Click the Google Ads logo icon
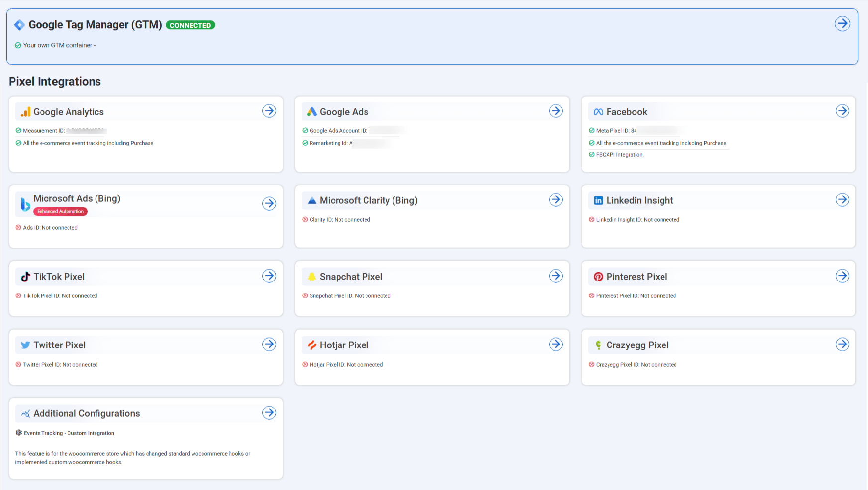The image size is (868, 490). (x=312, y=112)
